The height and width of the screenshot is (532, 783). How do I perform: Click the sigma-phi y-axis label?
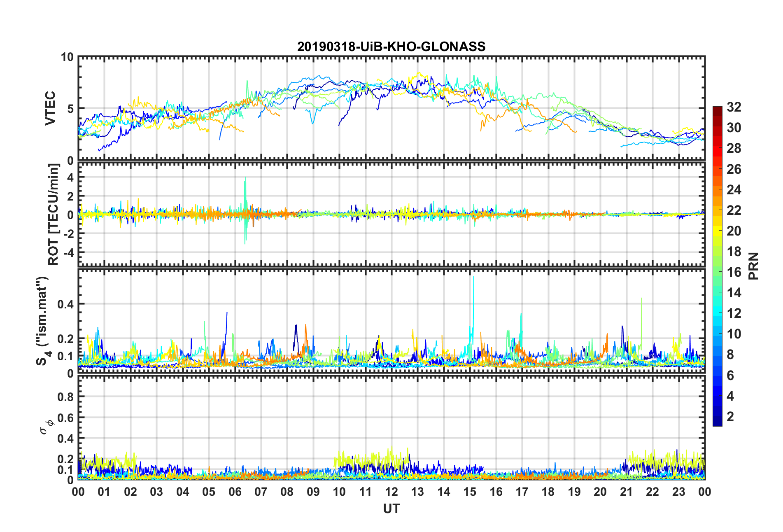pyautogui.click(x=46, y=427)
